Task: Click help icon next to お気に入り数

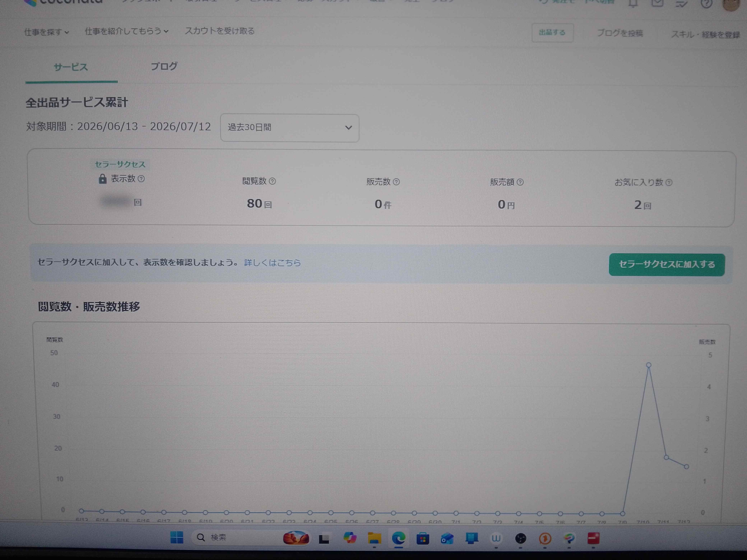Action: (669, 183)
